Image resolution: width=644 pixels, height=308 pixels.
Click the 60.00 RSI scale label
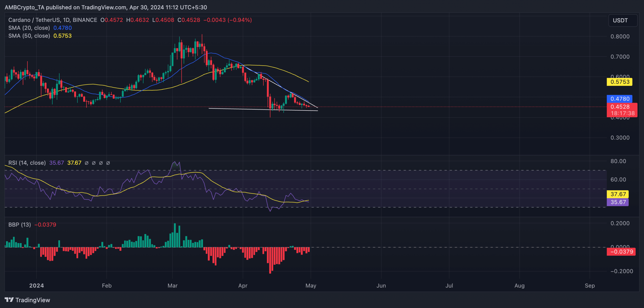tap(618, 179)
